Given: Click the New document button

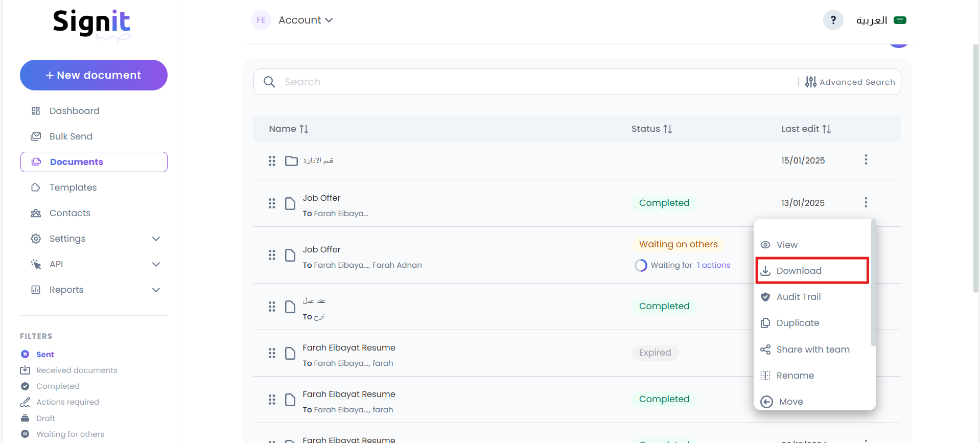Looking at the screenshot, I should click(94, 75).
